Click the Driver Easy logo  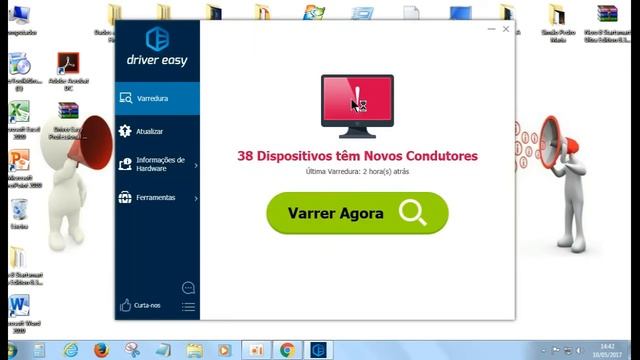click(157, 47)
